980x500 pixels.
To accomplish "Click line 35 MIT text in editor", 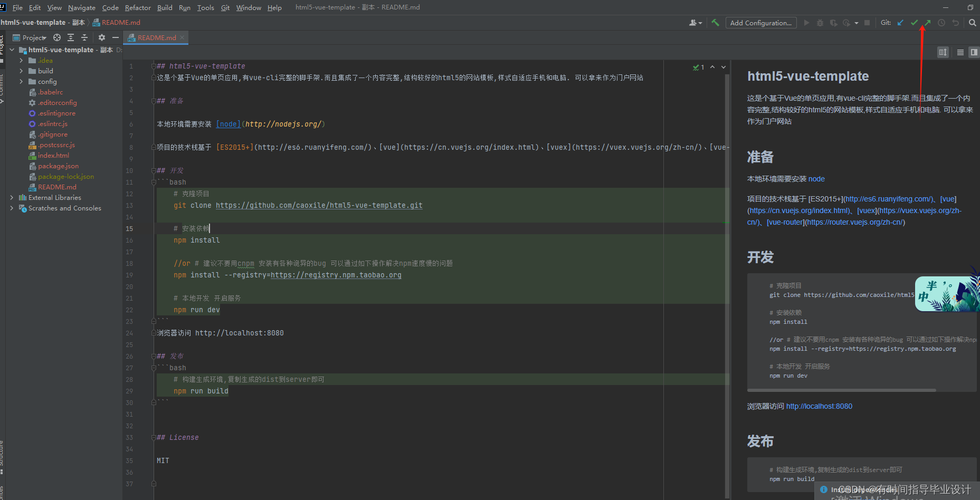I will [x=163, y=460].
